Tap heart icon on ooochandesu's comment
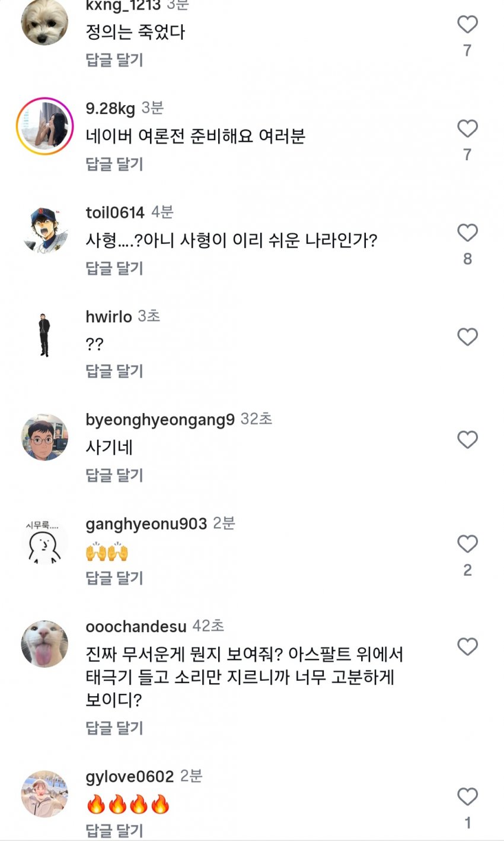 (x=467, y=646)
